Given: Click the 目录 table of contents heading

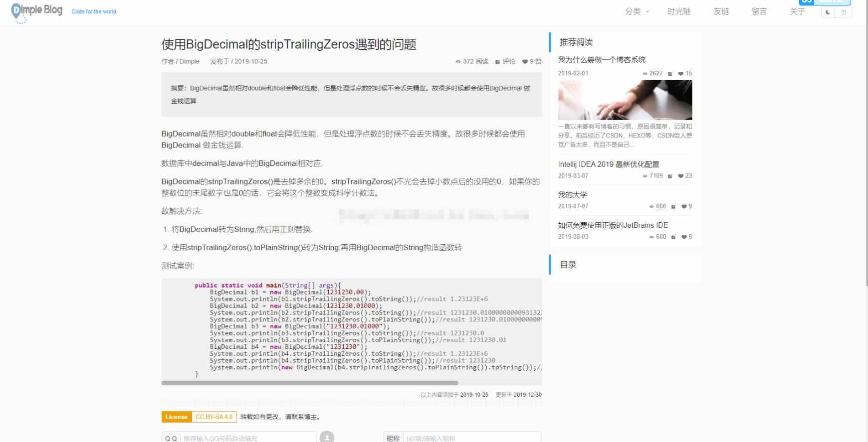Looking at the screenshot, I should [568, 265].
